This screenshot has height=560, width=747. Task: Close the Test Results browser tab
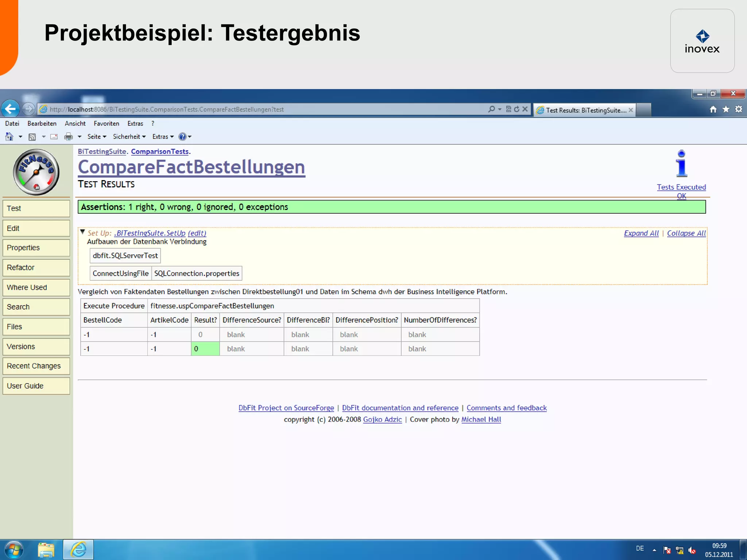631,110
